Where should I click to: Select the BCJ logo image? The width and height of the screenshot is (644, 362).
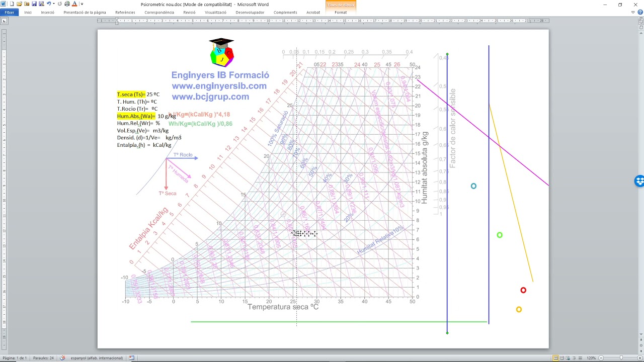(221, 52)
